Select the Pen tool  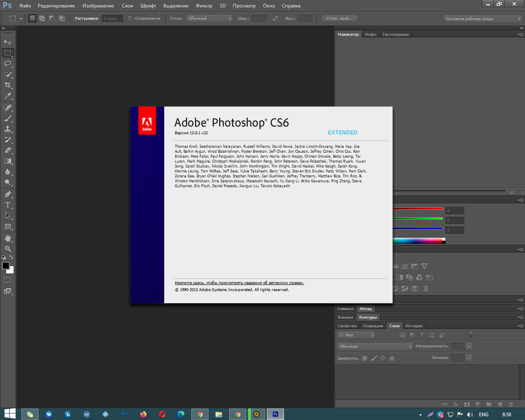[x=8, y=194]
